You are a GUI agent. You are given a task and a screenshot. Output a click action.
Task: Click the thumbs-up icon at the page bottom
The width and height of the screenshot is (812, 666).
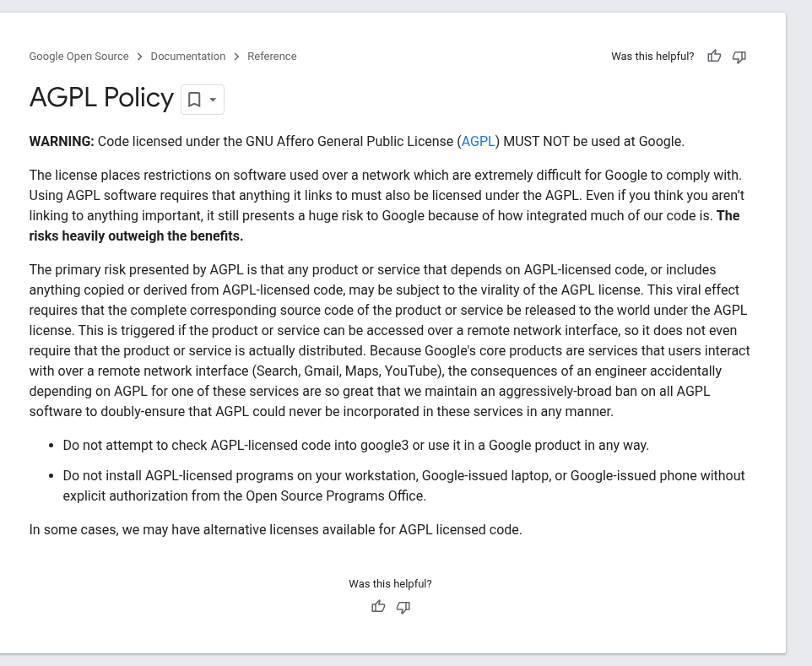(378, 606)
